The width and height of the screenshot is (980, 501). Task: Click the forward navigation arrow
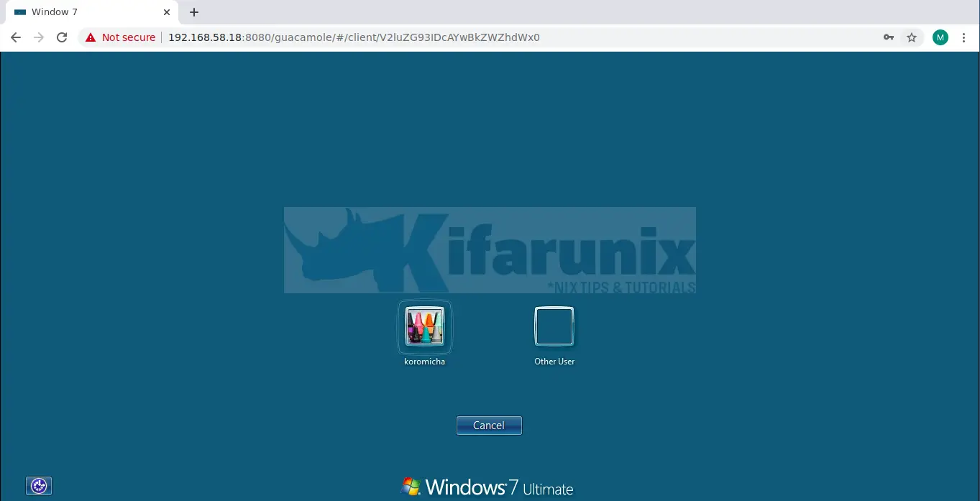39,37
